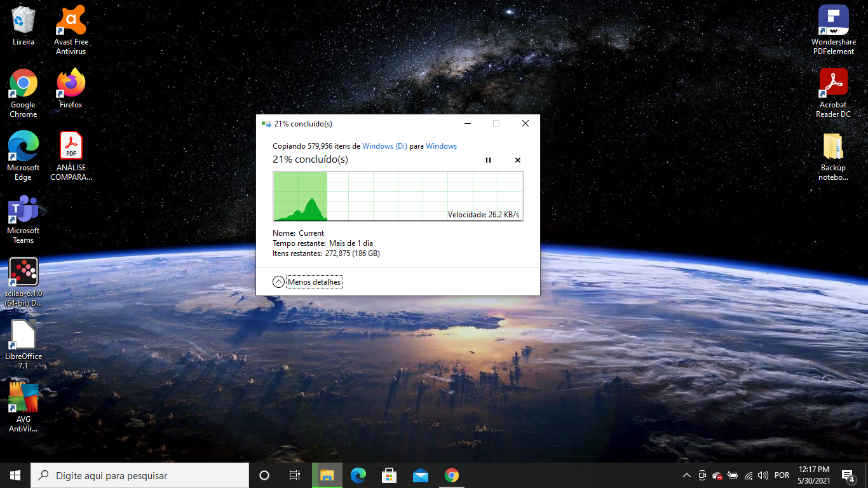
Task: Click the Nome: Current text
Action: point(298,233)
